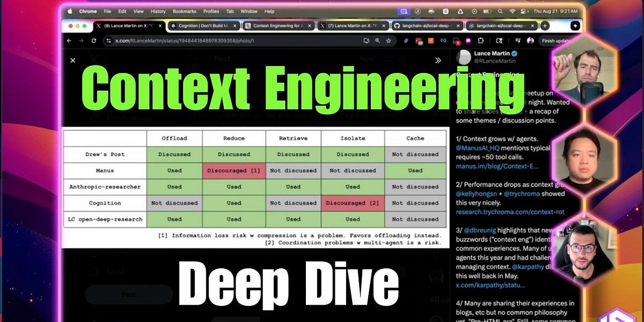The height and width of the screenshot is (322, 644).
Task: Click the Cache column header
Action: pyautogui.click(x=415, y=138)
